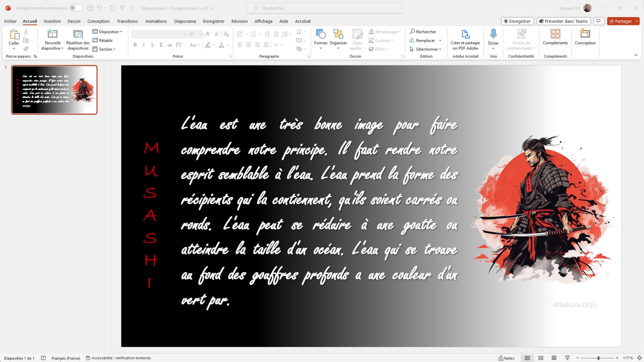Click the undo arrow in title bar
The image size is (644, 362).
pos(100,8)
